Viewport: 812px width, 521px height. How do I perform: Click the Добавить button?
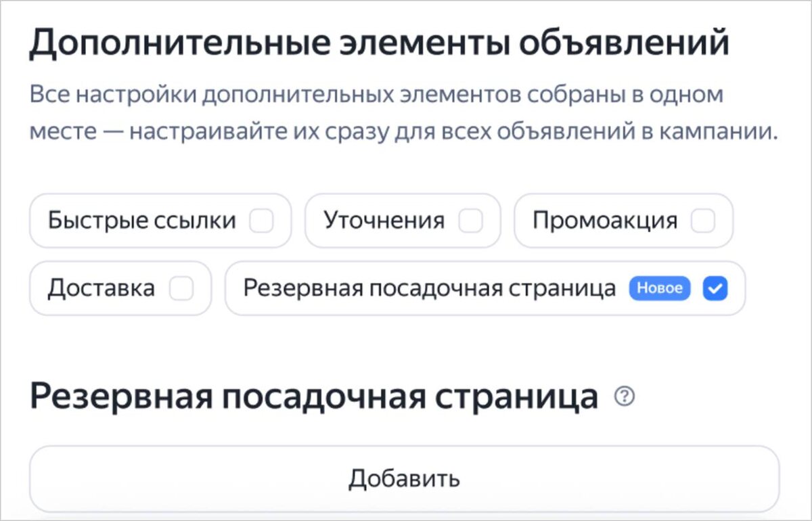click(405, 478)
